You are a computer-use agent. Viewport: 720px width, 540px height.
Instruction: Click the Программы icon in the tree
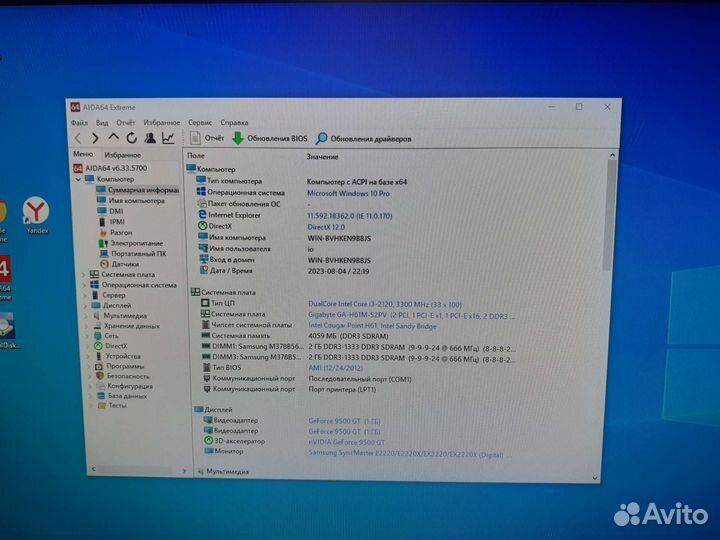pyautogui.click(x=99, y=366)
